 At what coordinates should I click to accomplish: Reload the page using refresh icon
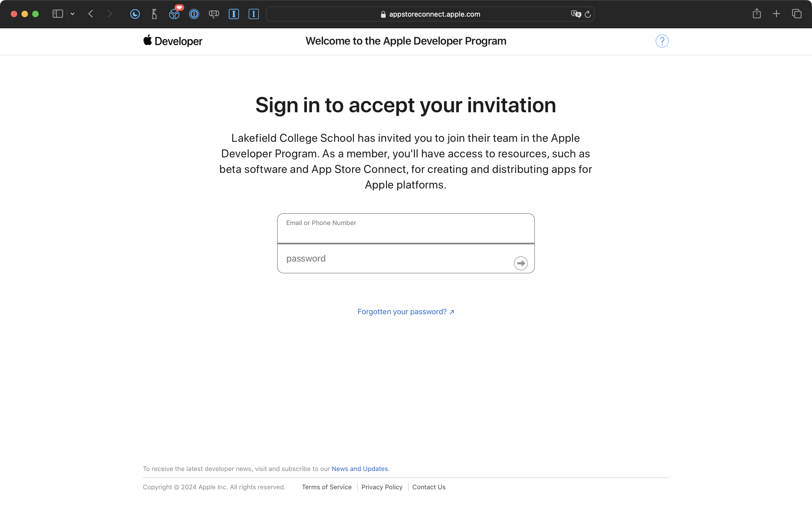coord(588,14)
